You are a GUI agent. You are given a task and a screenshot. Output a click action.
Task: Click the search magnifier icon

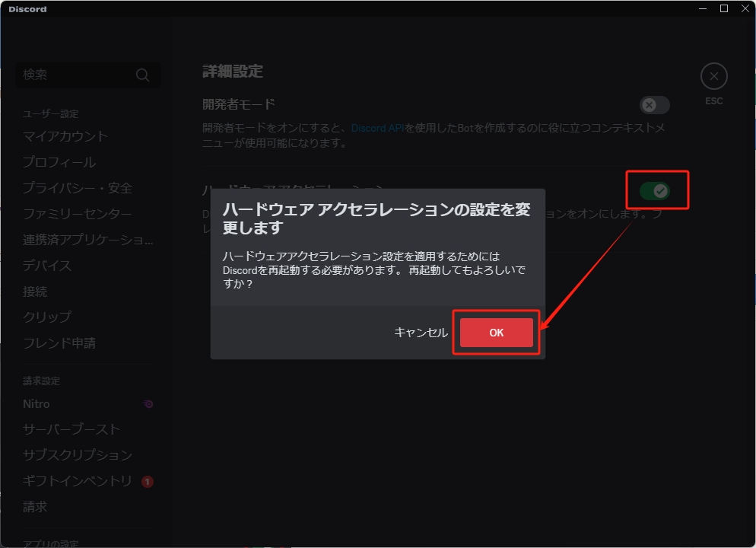142,75
